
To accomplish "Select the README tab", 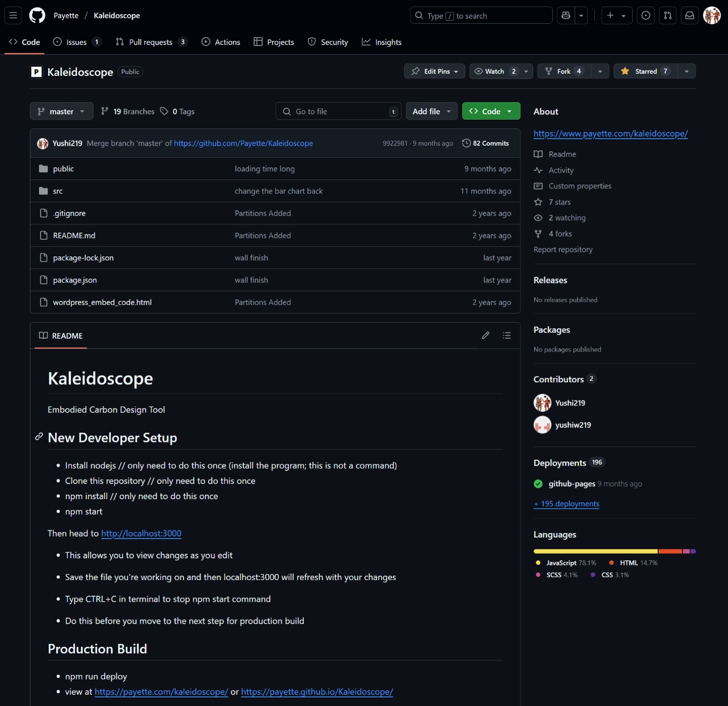I will click(x=61, y=336).
